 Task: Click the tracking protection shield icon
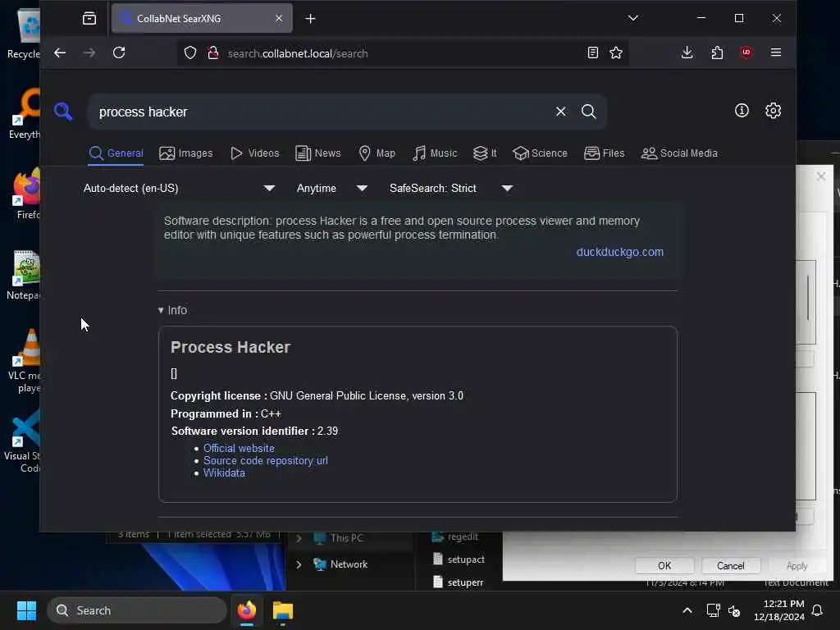click(190, 52)
